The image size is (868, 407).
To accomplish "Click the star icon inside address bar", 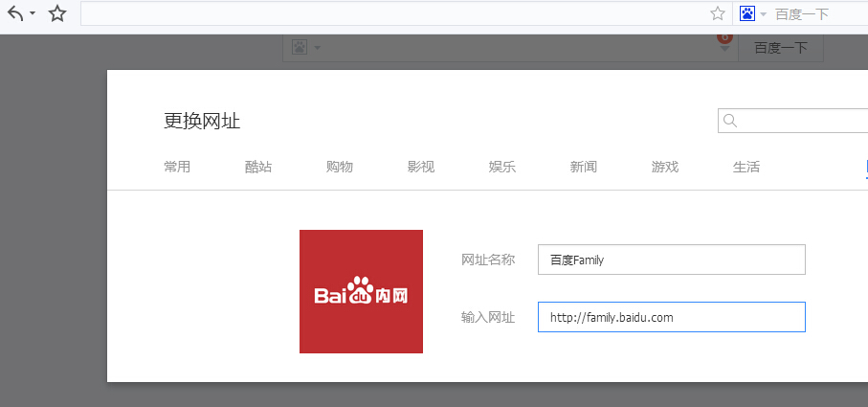I will (718, 13).
